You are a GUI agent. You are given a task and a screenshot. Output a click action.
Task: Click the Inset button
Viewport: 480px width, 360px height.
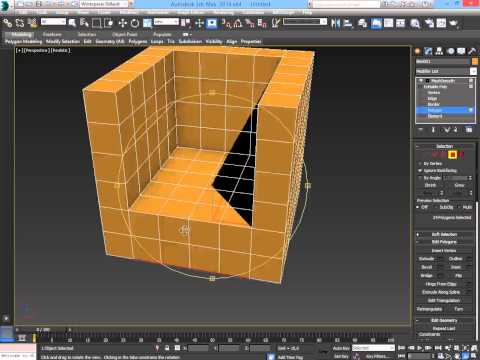coord(456,267)
